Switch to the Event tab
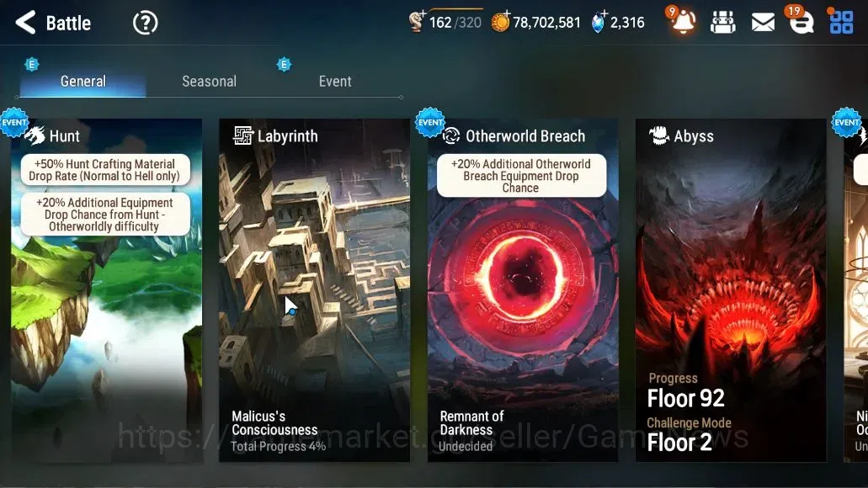This screenshot has height=488, width=868. 335,82
